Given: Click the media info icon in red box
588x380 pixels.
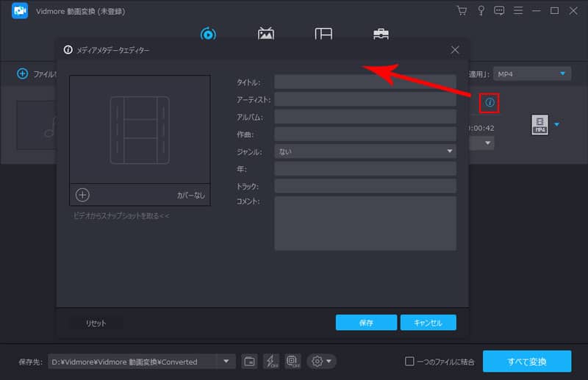Looking at the screenshot, I should point(490,102).
